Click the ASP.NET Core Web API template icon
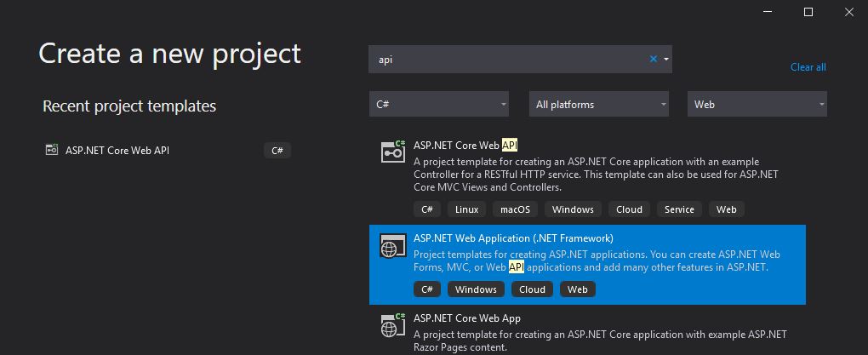The width and height of the screenshot is (868, 355). [393, 151]
